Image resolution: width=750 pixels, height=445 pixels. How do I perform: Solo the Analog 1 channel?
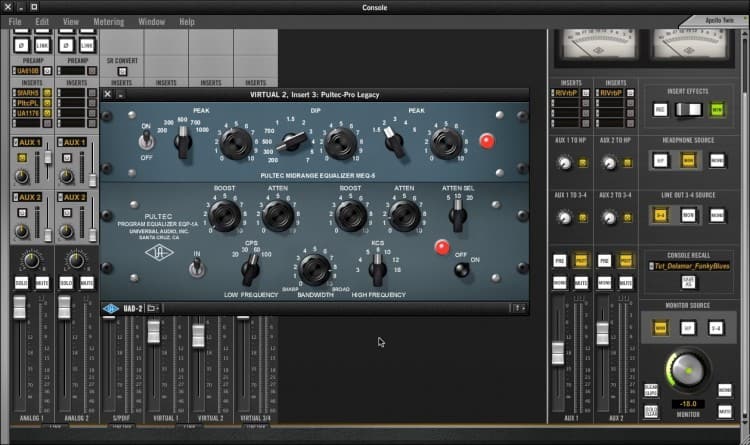21,283
